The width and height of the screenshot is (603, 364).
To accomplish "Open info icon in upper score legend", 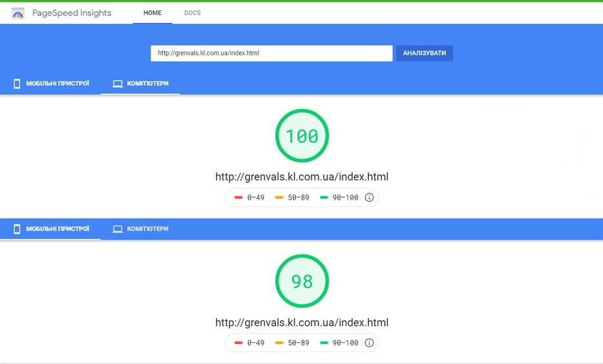I will click(369, 197).
